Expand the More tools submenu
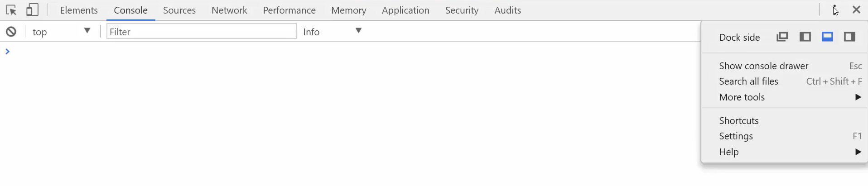The height and width of the screenshot is (186, 868). tap(785, 97)
